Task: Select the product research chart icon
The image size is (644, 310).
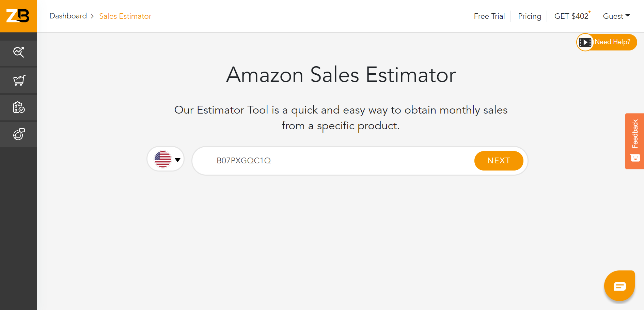Action: pyautogui.click(x=18, y=53)
